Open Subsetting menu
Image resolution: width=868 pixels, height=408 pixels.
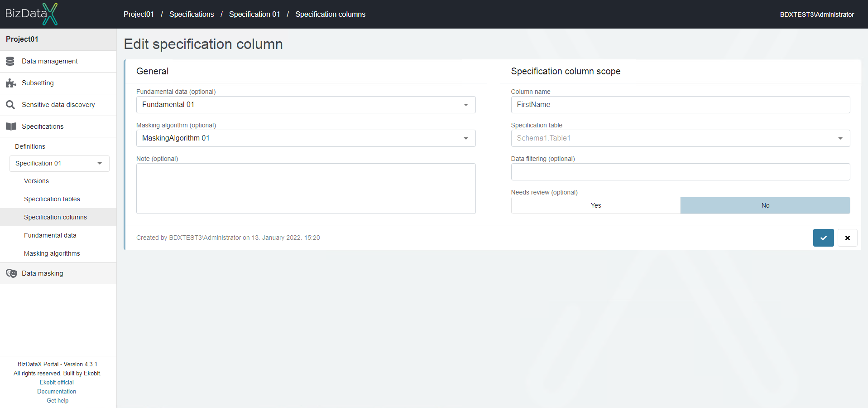click(x=58, y=83)
